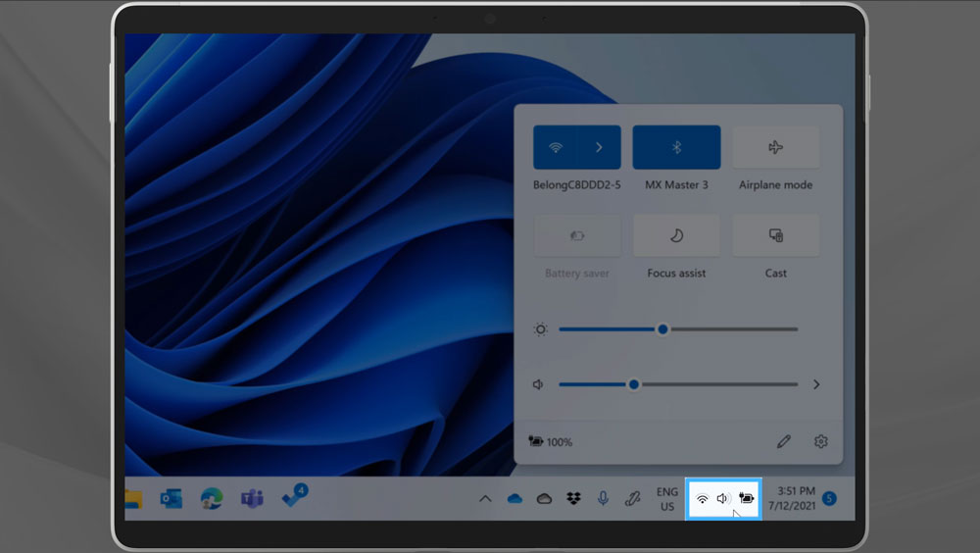Image resolution: width=980 pixels, height=553 pixels.
Task: Open Outlook from the taskbar
Action: point(171,499)
